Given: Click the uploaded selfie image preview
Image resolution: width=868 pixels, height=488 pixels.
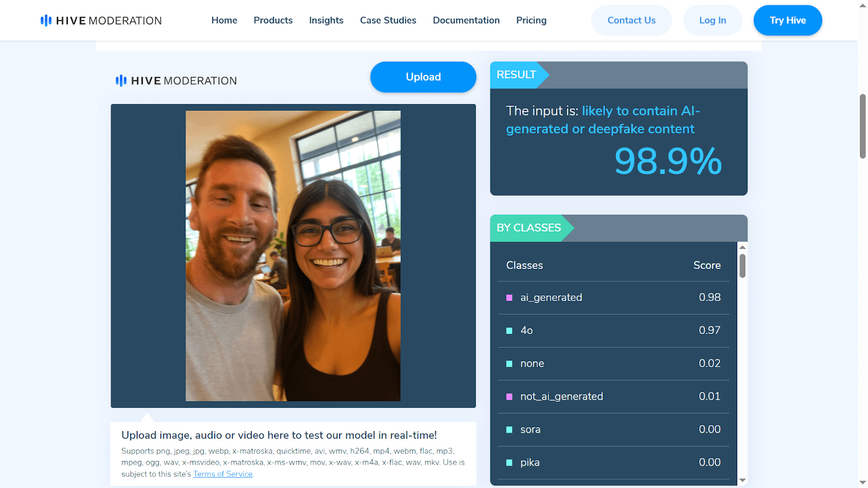Looking at the screenshot, I should [293, 256].
